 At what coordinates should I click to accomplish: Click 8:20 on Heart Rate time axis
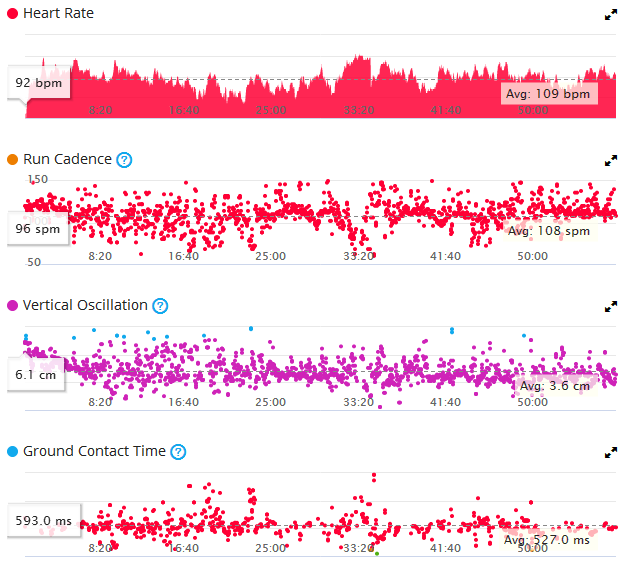(x=100, y=110)
